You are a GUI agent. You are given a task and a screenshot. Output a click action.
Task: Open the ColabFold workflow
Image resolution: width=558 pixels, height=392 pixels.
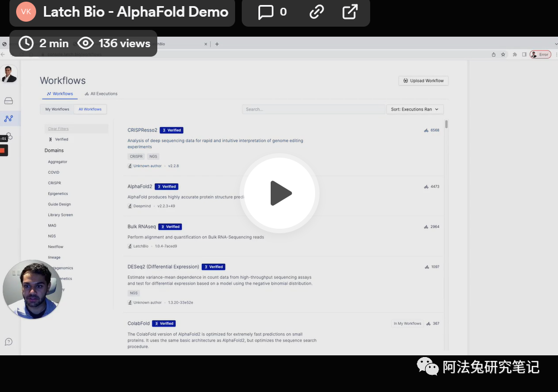[x=138, y=323]
